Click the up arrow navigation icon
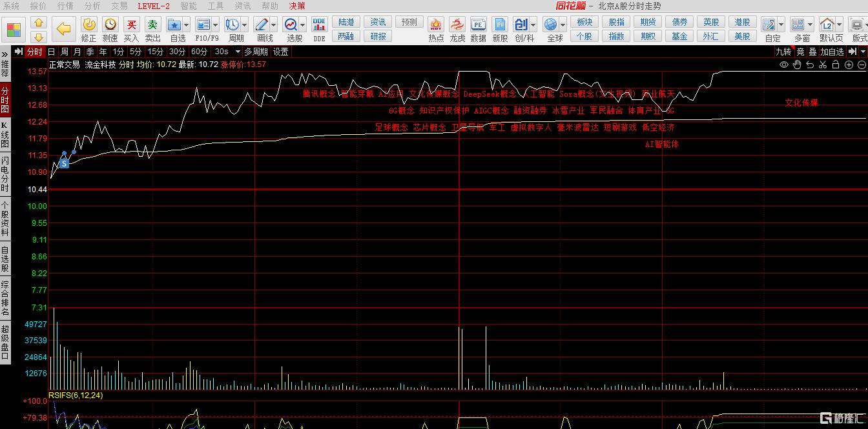This screenshot has height=429, width=868. [38, 23]
